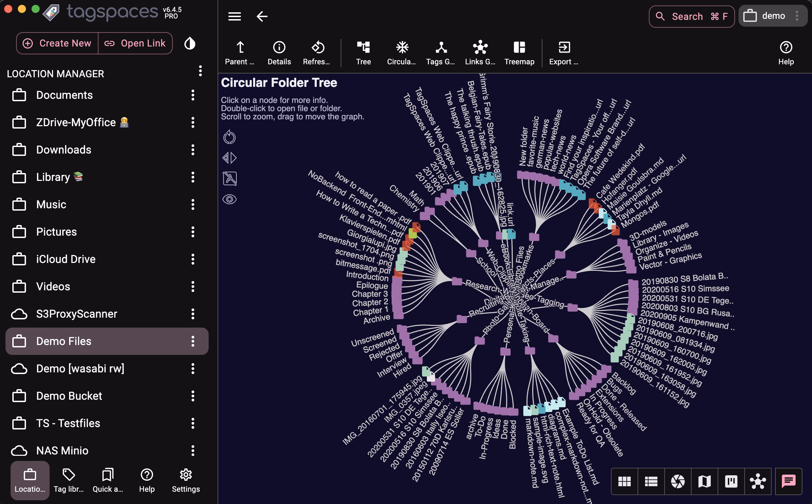Flip the graph with the mirror icon
This screenshot has height=504, width=812.
(230, 158)
